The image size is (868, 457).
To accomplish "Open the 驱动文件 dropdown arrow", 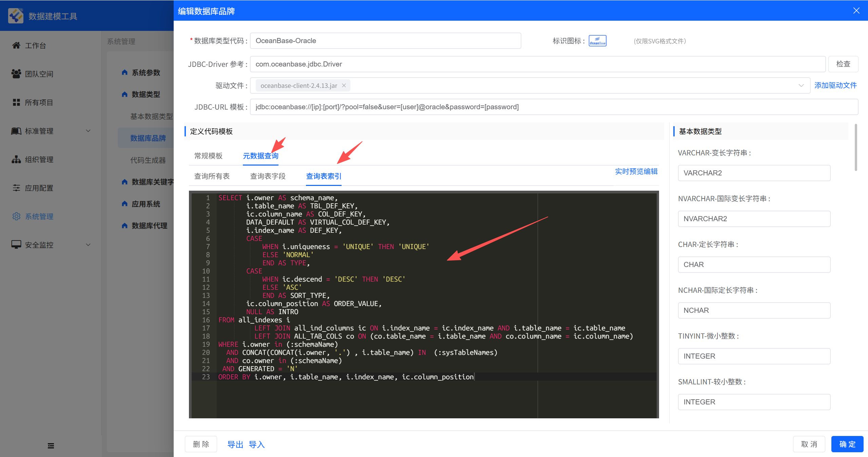I will point(801,85).
